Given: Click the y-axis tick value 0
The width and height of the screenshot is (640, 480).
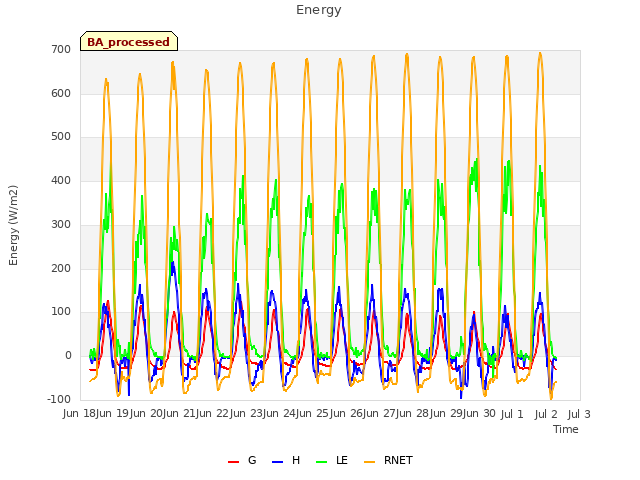Looking at the screenshot, I should [68, 356].
